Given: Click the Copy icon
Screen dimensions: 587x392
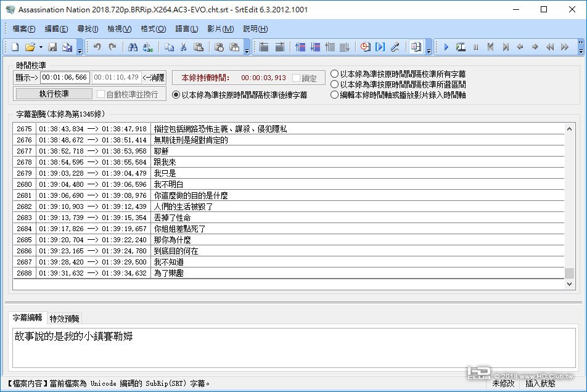Looking at the screenshot, I should point(169,47).
